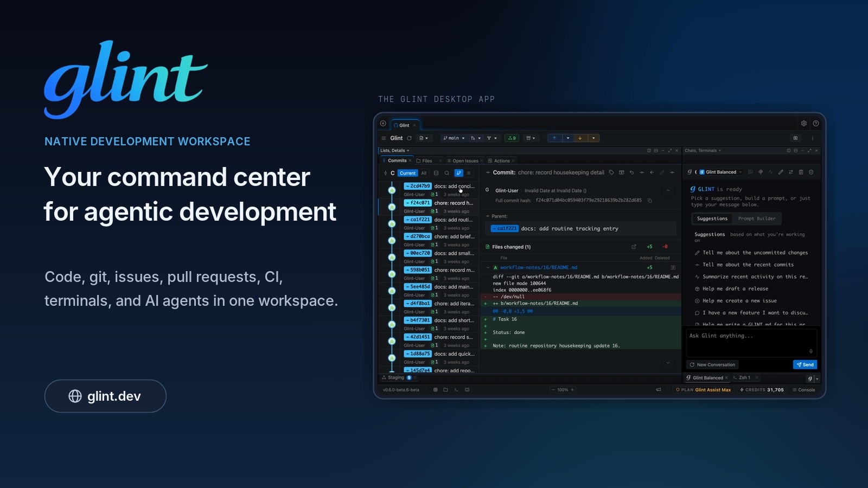Screen dimensions: 868x488
Task: Open parent commit ca1f221 link
Action: point(505,229)
